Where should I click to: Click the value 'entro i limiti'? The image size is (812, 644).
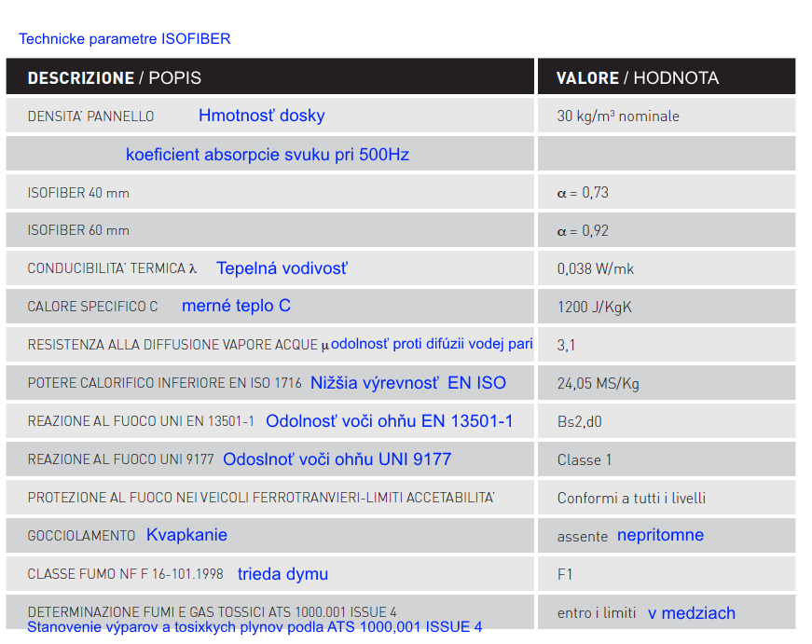[x=597, y=613]
